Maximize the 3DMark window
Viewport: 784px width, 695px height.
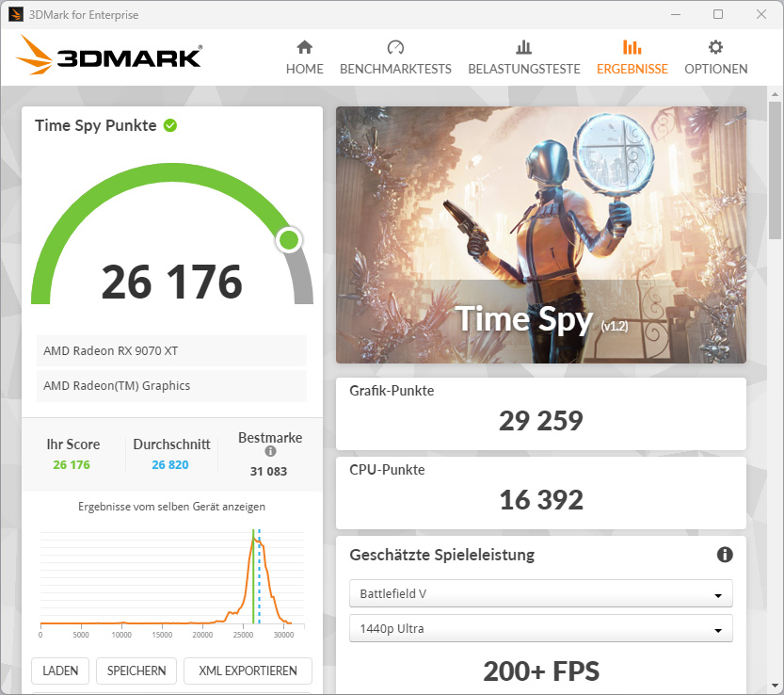[x=718, y=14]
